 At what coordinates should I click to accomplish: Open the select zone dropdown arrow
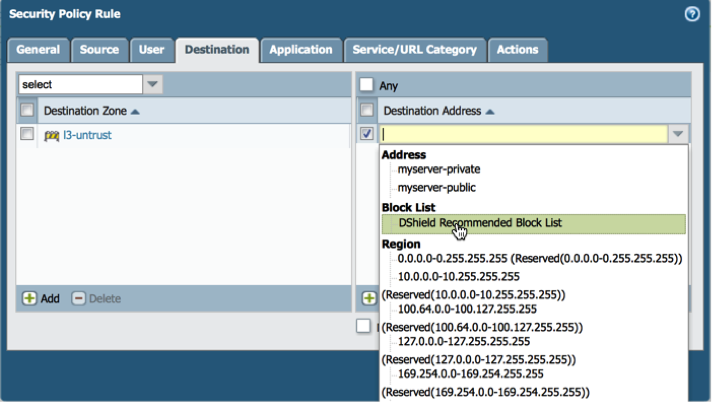(x=153, y=84)
